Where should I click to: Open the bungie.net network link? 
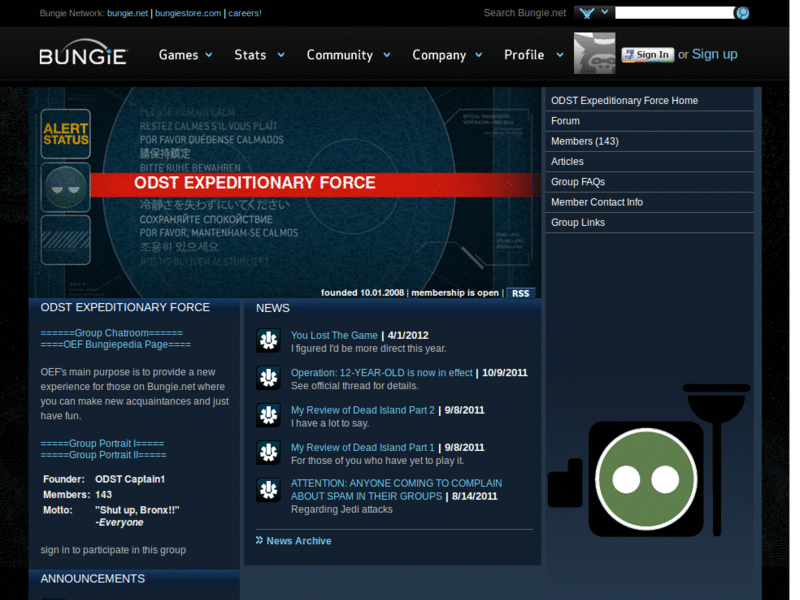(x=128, y=13)
